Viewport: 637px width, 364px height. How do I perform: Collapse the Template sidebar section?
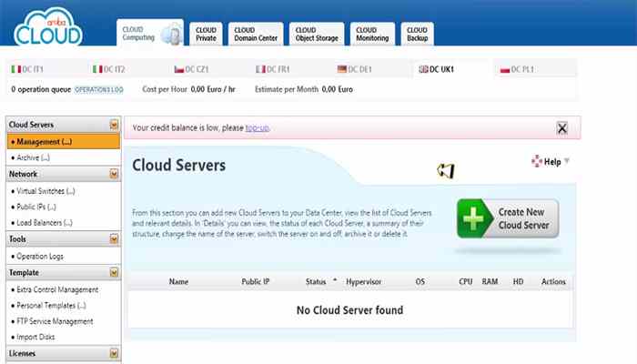(x=114, y=272)
